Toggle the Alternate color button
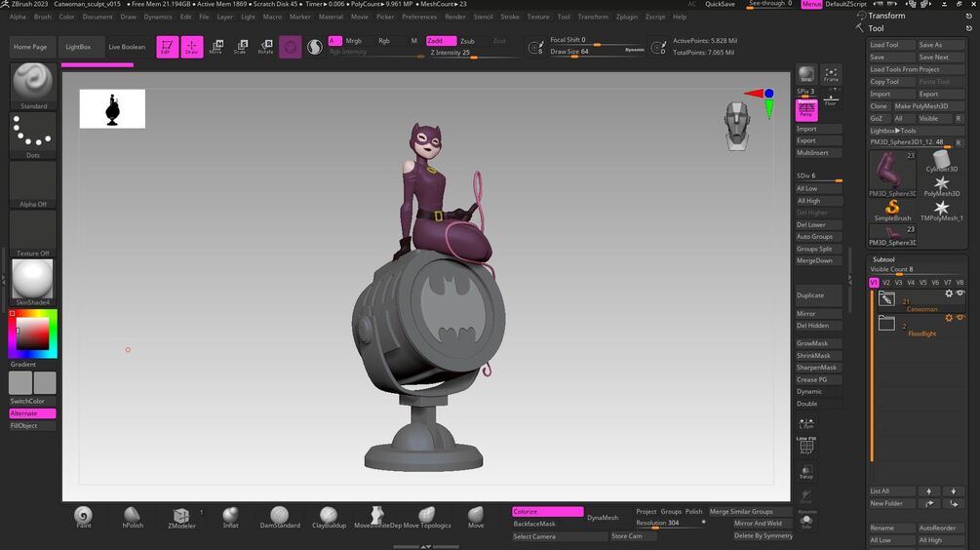Viewport: 980px width, 550px height. click(x=32, y=413)
